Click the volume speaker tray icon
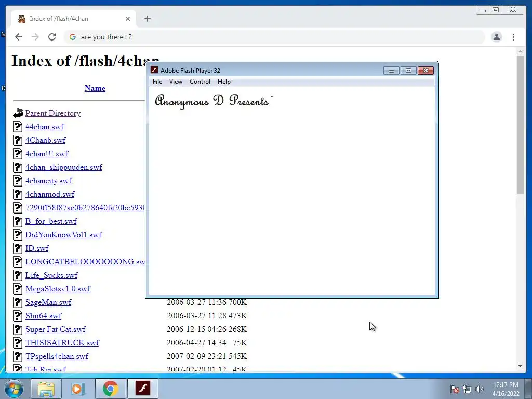 point(479,389)
